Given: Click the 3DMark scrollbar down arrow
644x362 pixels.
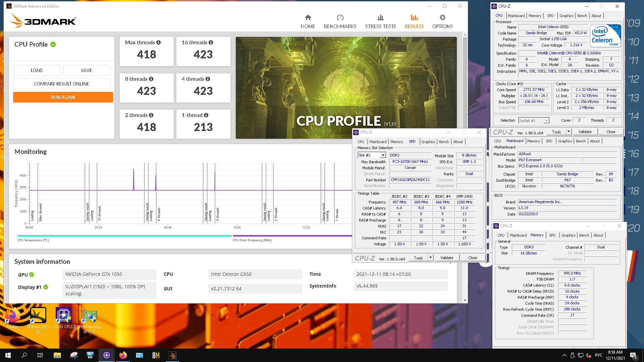Looking at the screenshot, I should pos(465,300).
